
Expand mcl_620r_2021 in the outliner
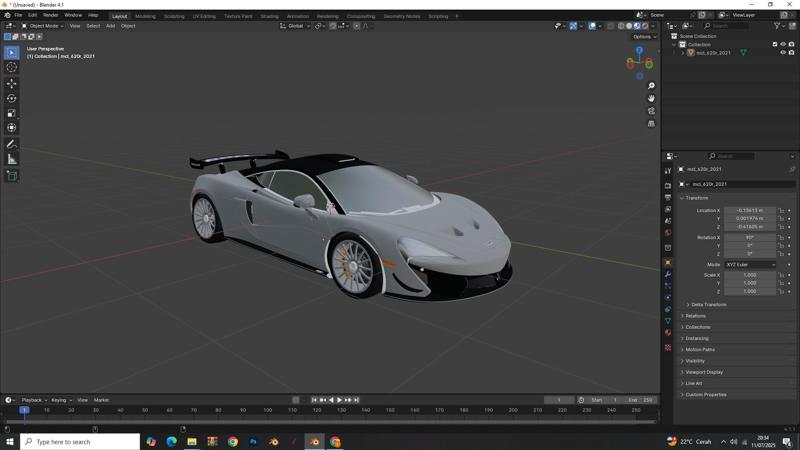coord(683,53)
